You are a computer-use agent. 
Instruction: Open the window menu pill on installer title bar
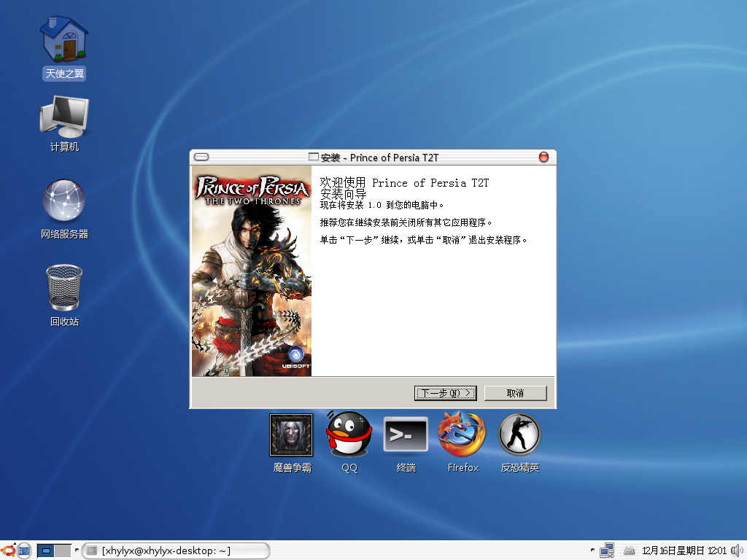pyautogui.click(x=201, y=157)
